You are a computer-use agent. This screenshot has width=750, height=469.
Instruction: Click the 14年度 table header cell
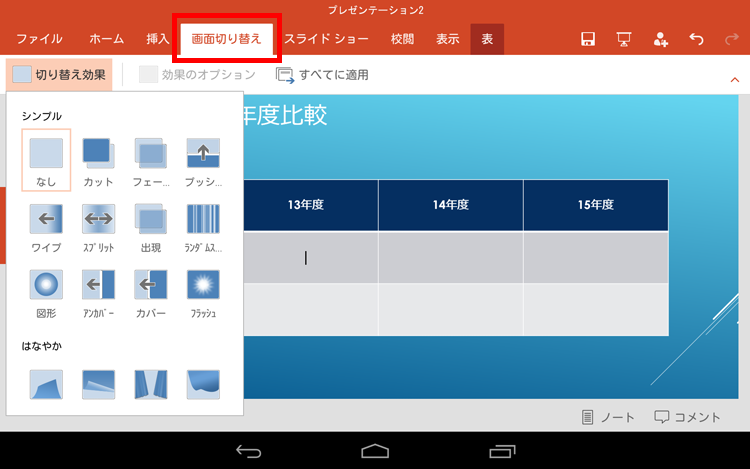click(450, 205)
